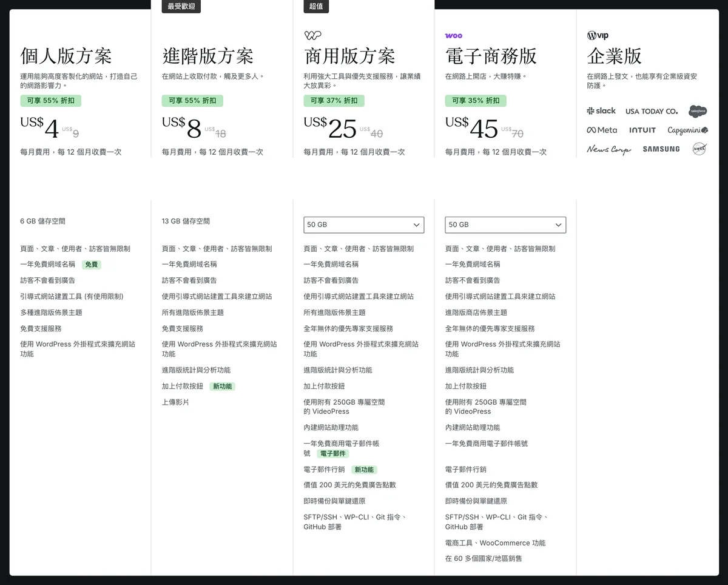Click the 可享 55% 折扣 badge under 個人版方案
This screenshot has width=728, height=585.
pyautogui.click(x=50, y=101)
